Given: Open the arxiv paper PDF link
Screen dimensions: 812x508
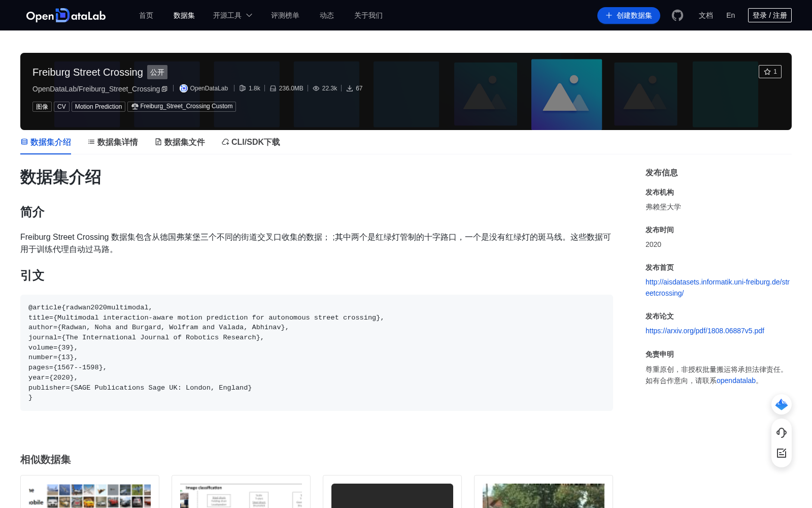Looking at the screenshot, I should (x=705, y=331).
